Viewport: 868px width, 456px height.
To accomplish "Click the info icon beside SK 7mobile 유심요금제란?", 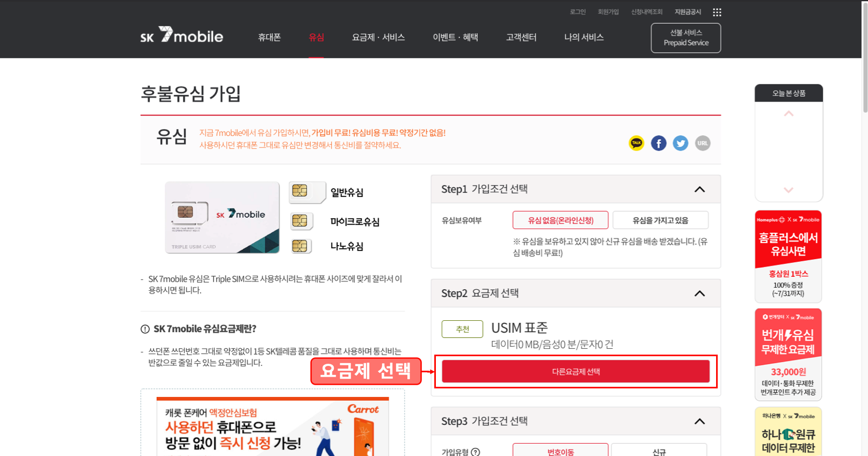I will click(x=145, y=329).
